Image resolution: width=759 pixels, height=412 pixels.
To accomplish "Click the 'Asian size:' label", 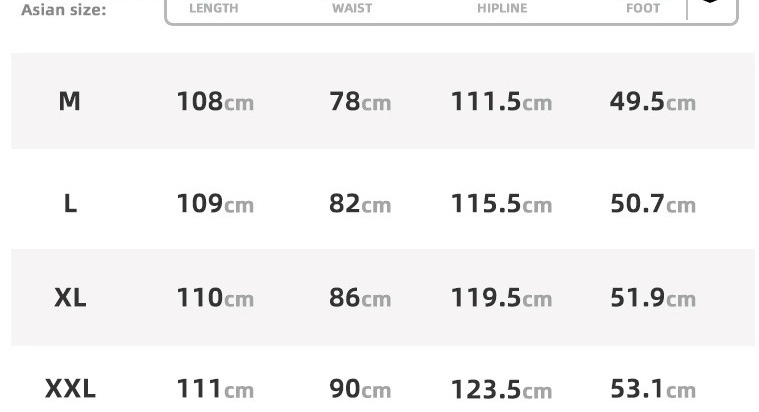I will (63, 10).
